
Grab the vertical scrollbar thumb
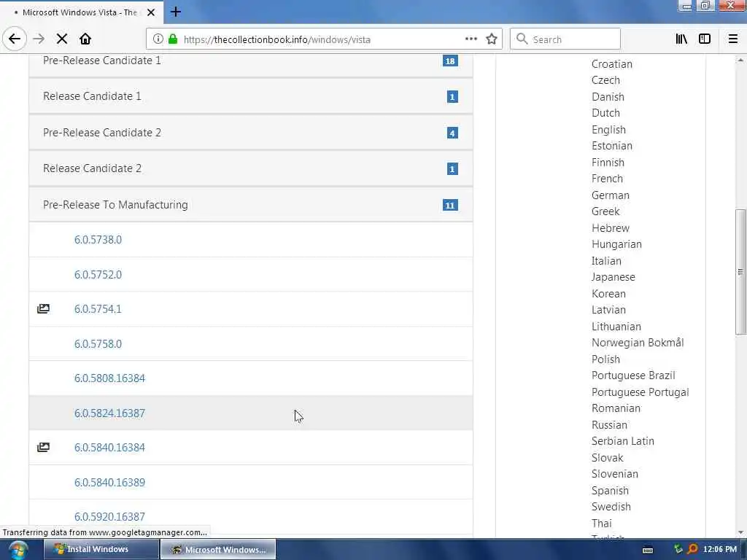pos(740,271)
